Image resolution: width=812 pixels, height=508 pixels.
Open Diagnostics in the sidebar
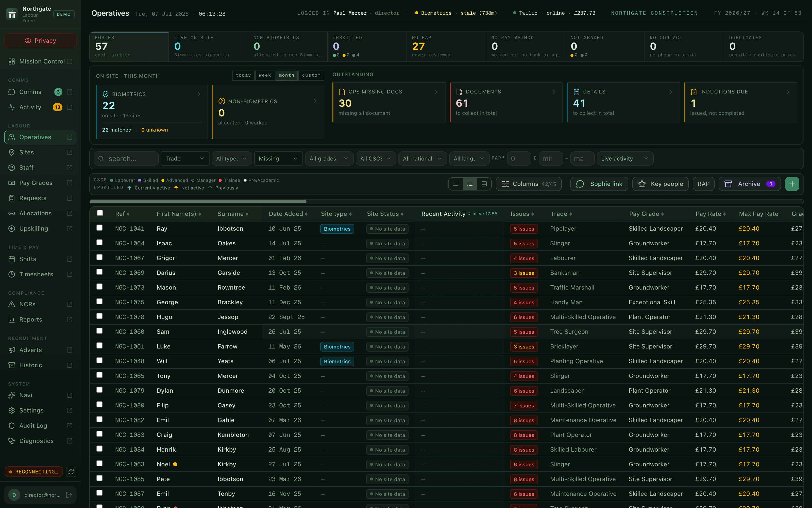tap(40, 441)
